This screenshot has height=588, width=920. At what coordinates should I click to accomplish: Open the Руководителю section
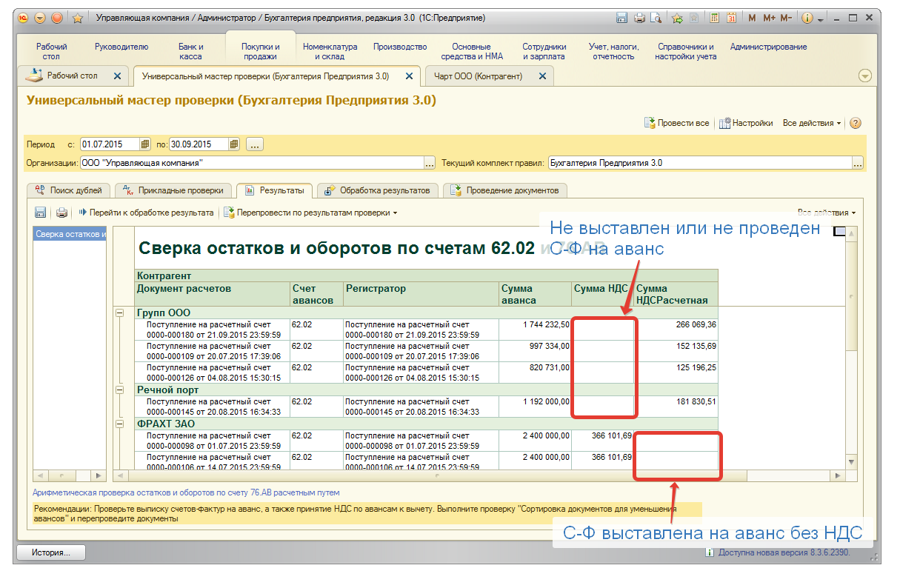pos(121,47)
